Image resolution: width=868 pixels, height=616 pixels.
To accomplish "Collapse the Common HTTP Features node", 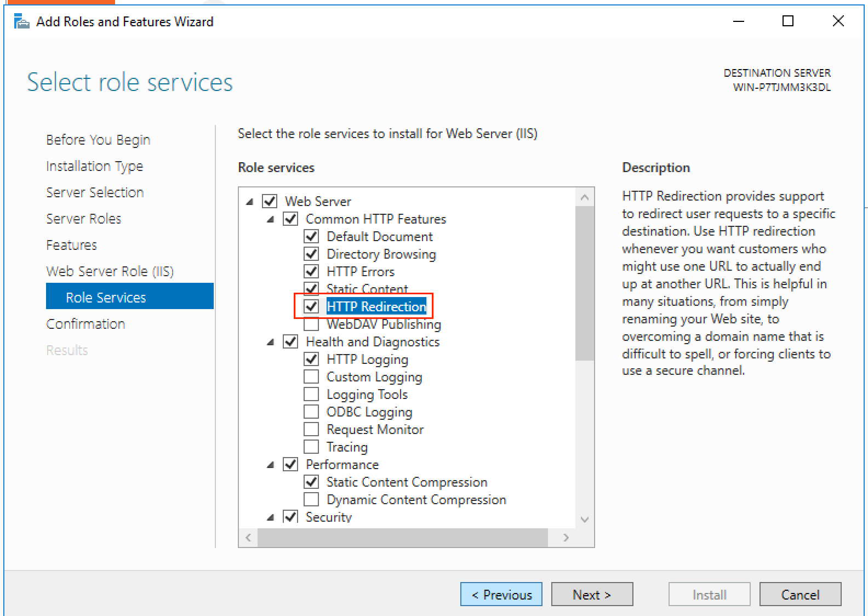I will 270,220.
